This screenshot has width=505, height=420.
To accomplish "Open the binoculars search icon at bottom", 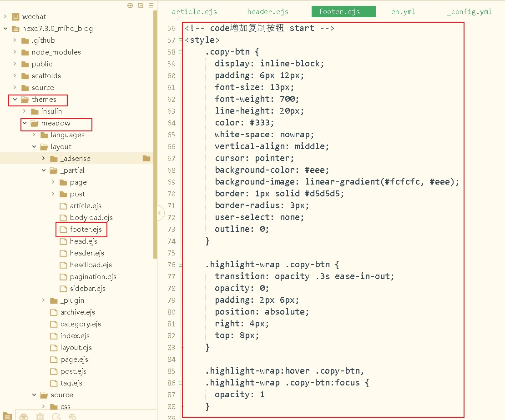I will click(x=24, y=416).
